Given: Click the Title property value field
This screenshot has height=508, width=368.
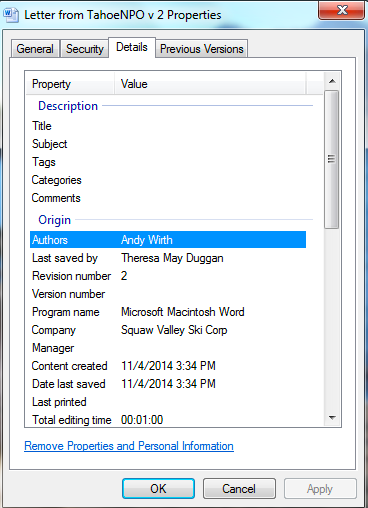Looking at the screenshot, I should (213, 126).
